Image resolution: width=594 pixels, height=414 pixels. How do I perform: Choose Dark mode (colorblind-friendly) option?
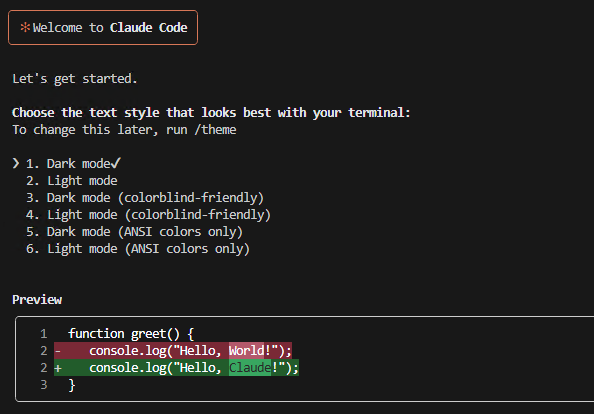click(145, 198)
